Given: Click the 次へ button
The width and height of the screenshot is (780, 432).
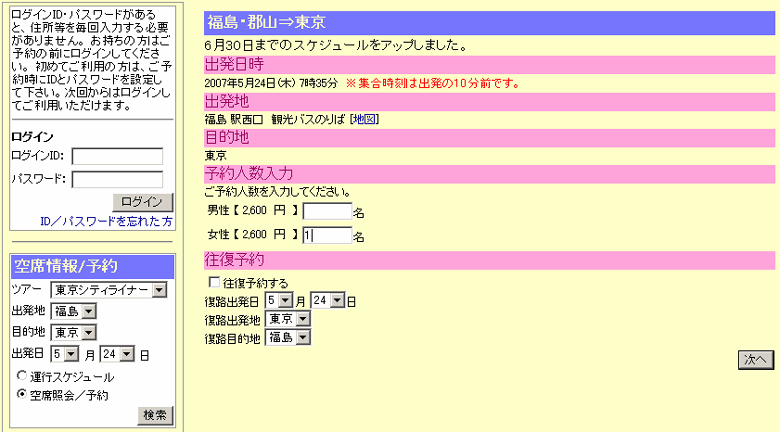Looking at the screenshot, I should click(x=756, y=360).
